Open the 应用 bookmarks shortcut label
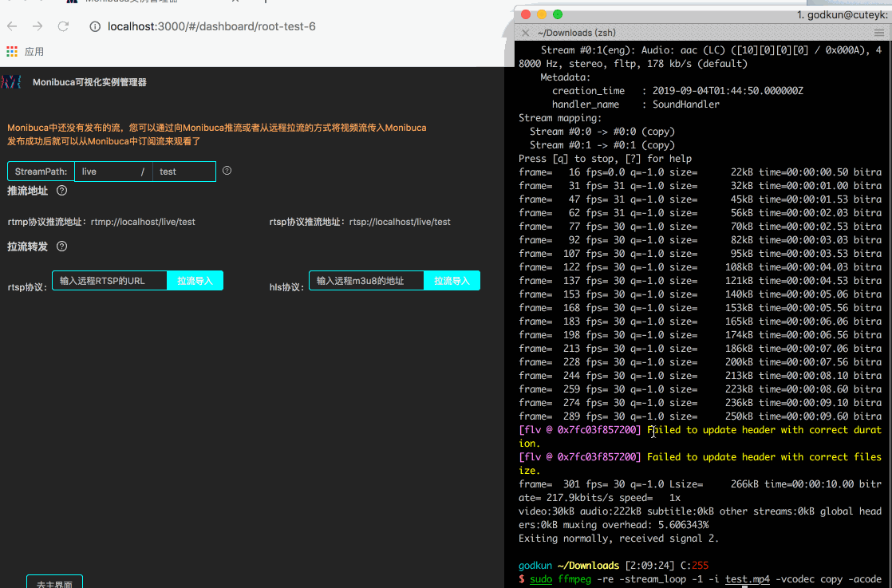Screen dimensions: 892x588 [34, 52]
